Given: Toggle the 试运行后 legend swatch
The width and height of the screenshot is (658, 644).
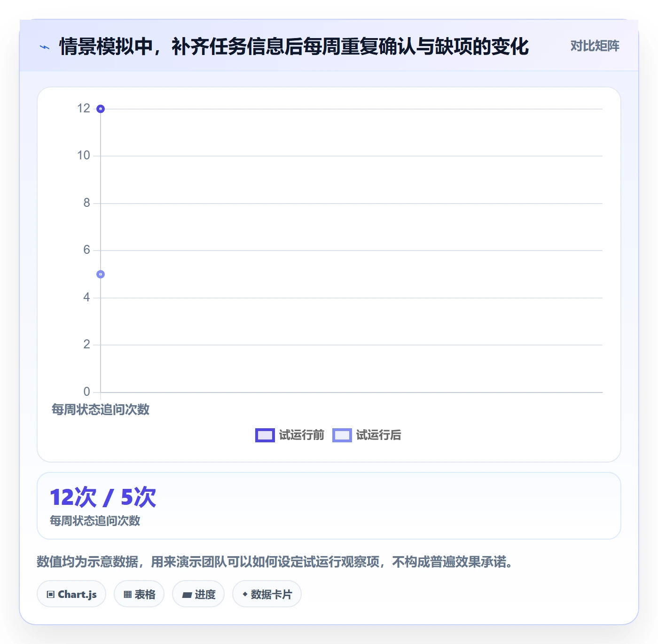Looking at the screenshot, I should 342,435.
